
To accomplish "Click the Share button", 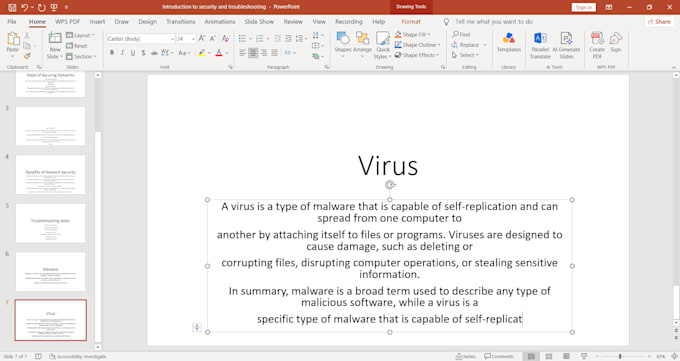I will coord(659,21).
